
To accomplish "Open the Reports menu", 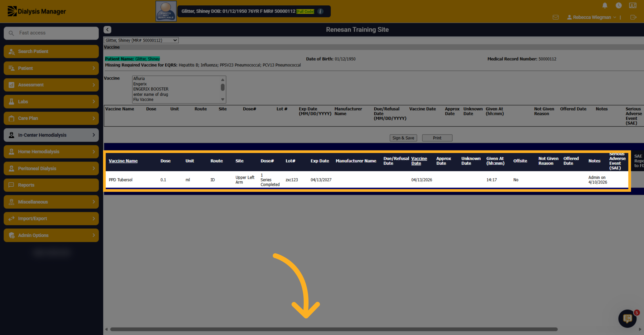I will (x=51, y=185).
